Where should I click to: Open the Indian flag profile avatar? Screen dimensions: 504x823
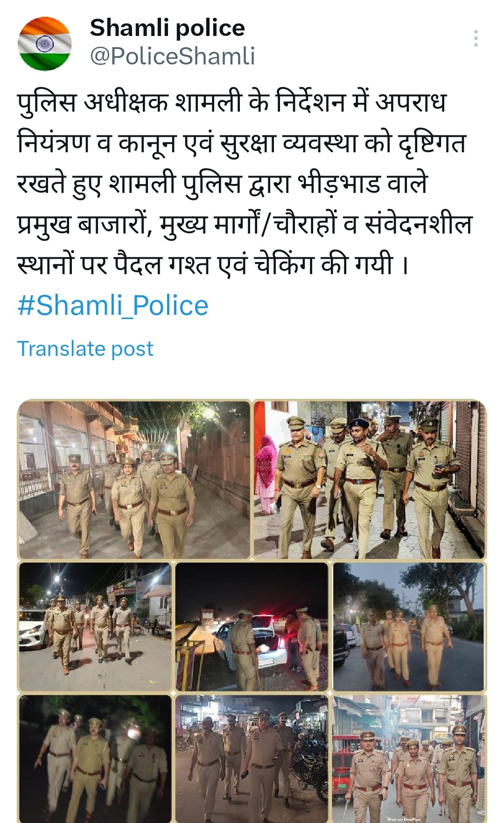(x=45, y=44)
